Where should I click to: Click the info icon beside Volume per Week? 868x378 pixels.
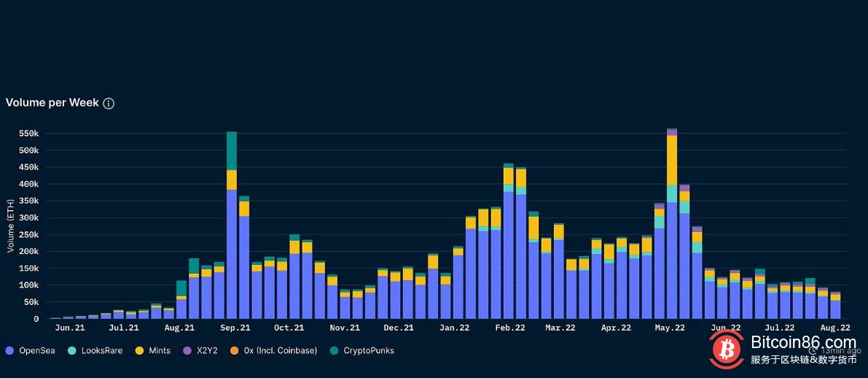point(109,104)
